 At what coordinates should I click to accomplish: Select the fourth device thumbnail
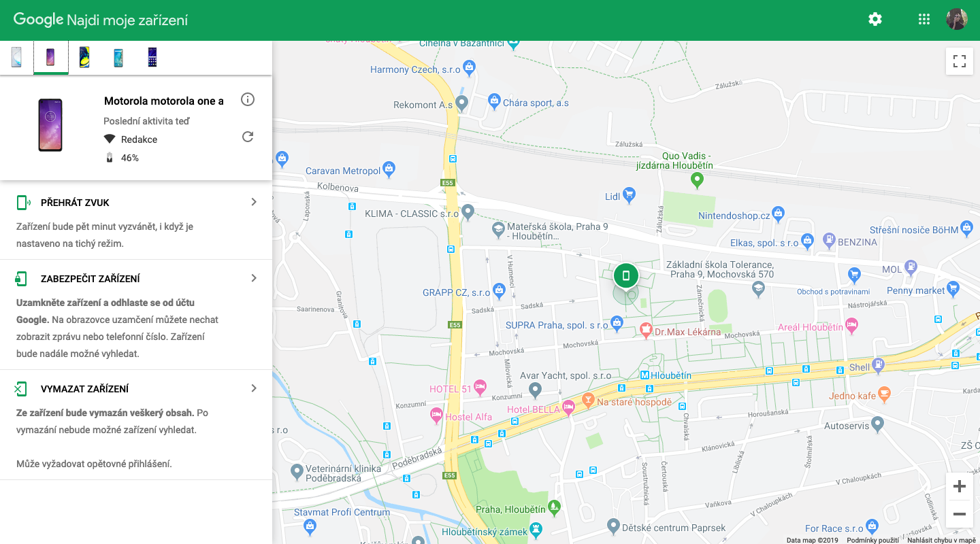[118, 58]
